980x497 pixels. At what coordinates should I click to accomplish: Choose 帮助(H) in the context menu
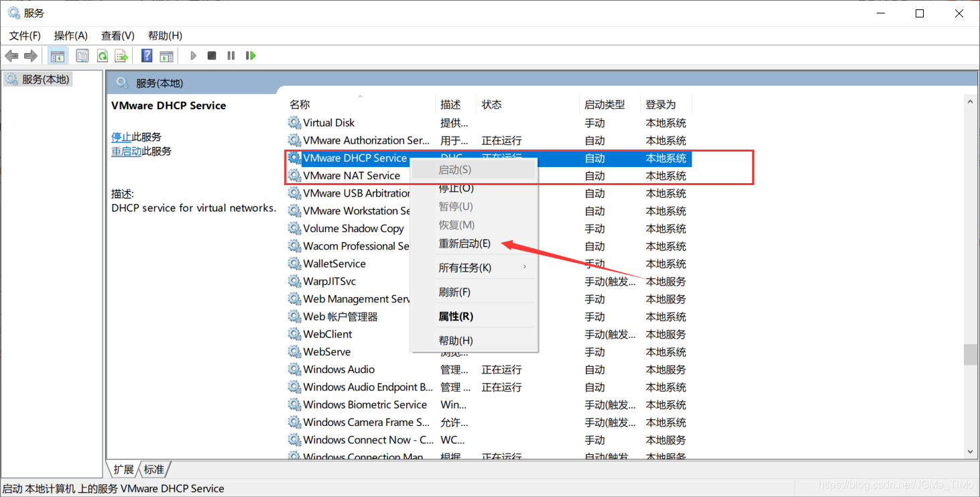(474, 340)
